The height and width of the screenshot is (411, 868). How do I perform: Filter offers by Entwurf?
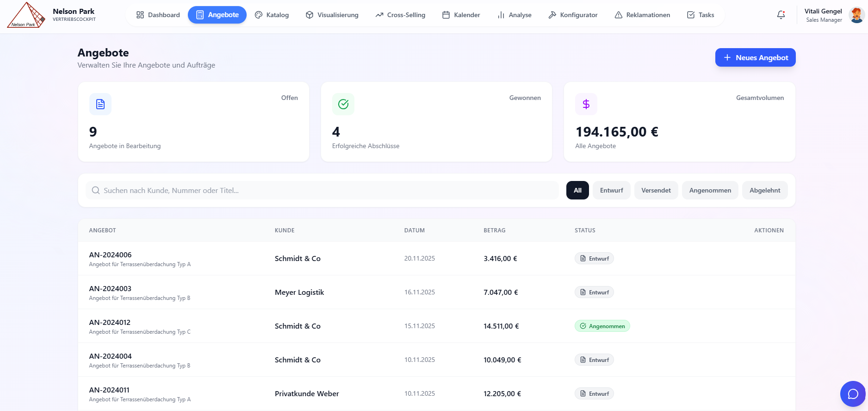click(612, 190)
